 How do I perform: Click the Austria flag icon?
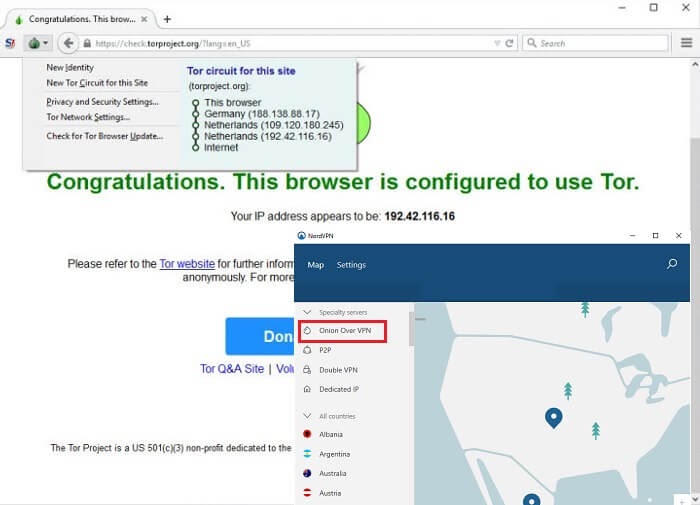(307, 493)
